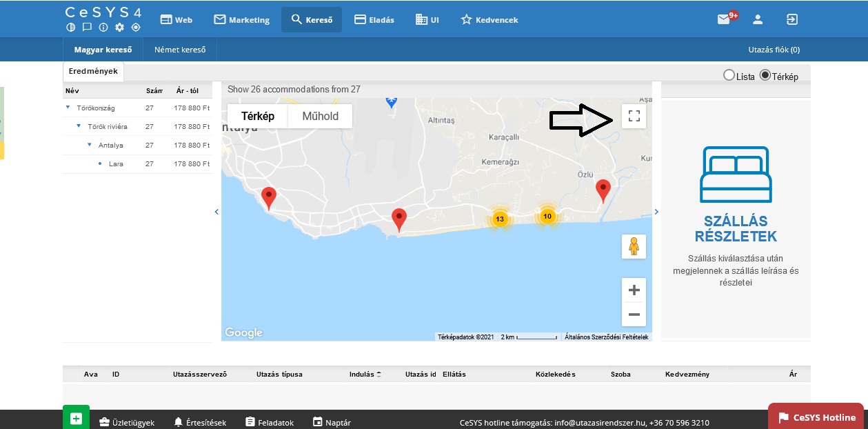Click the red map pin near Özlü

603,190
